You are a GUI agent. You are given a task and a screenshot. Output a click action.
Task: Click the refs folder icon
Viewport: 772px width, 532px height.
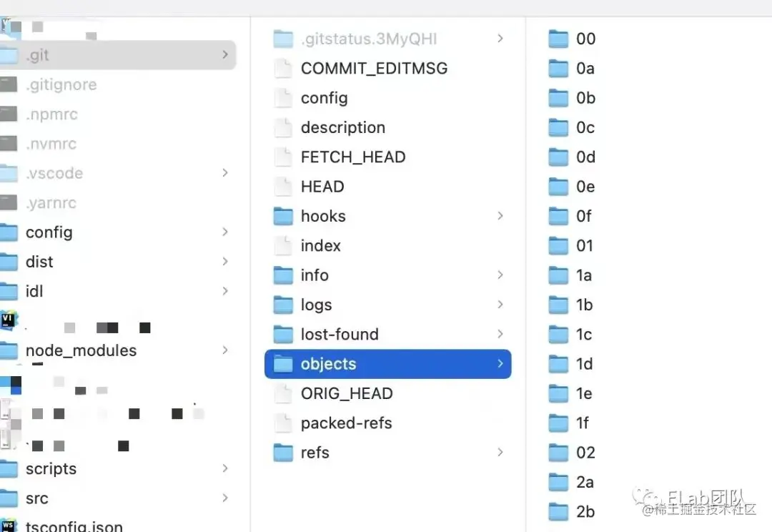pos(283,453)
